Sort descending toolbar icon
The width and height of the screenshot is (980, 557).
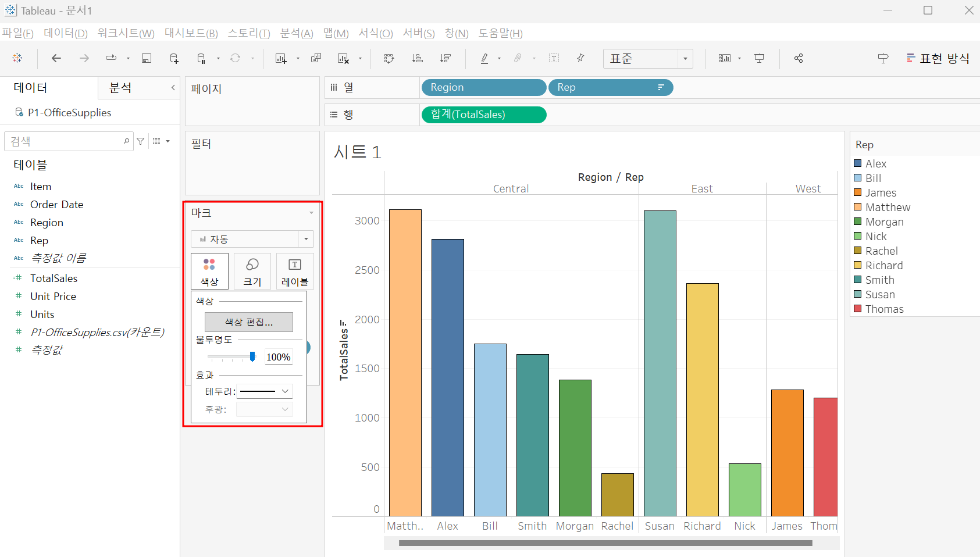(445, 58)
